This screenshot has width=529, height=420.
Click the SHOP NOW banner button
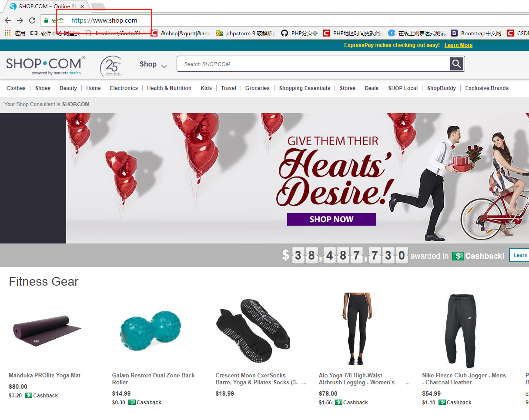pos(331,219)
